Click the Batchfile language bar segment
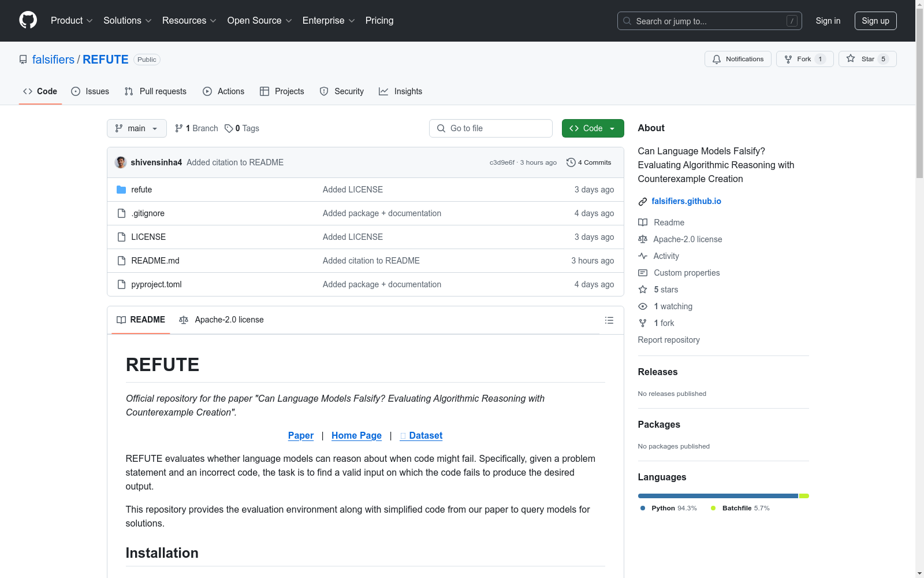This screenshot has height=578, width=924. tap(804, 496)
